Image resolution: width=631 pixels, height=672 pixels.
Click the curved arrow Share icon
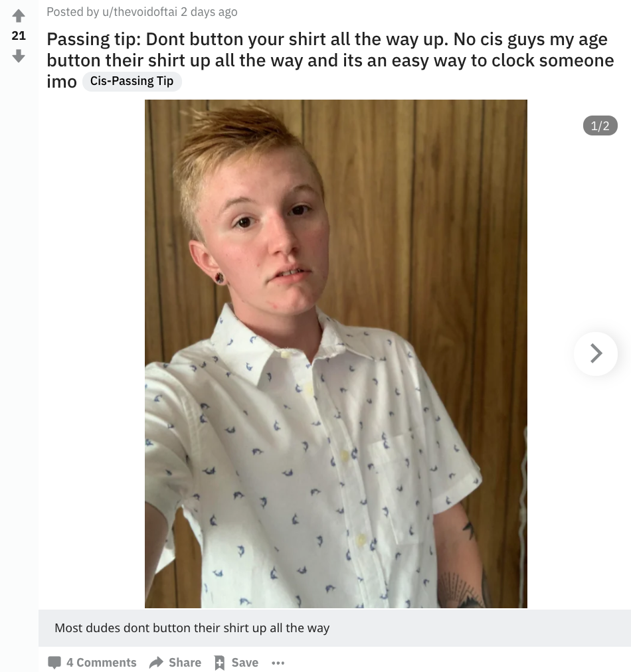(156, 662)
